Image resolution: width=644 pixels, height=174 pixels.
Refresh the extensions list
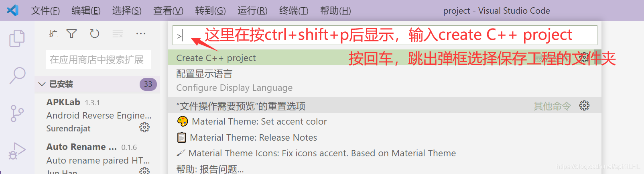(95, 34)
